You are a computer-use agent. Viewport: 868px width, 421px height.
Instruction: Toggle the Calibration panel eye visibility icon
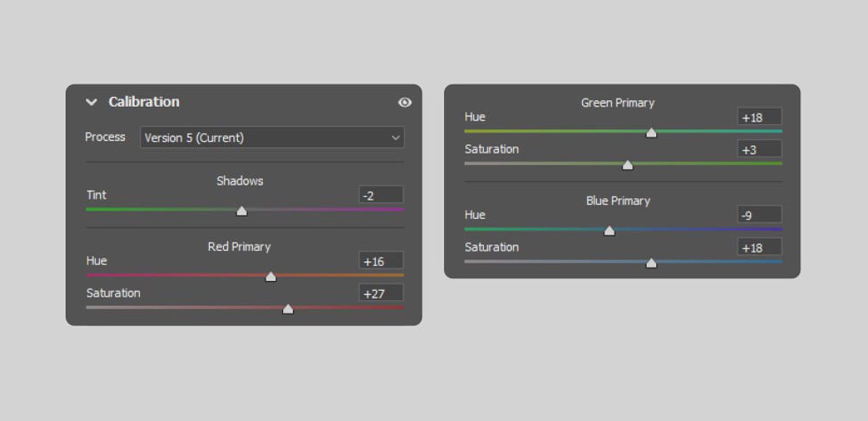pyautogui.click(x=405, y=103)
